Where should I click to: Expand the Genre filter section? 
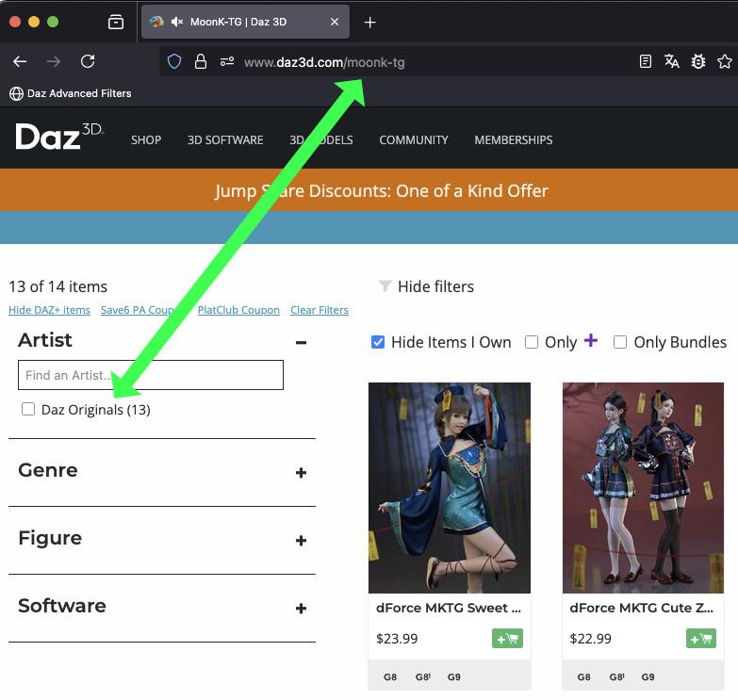[302, 473]
